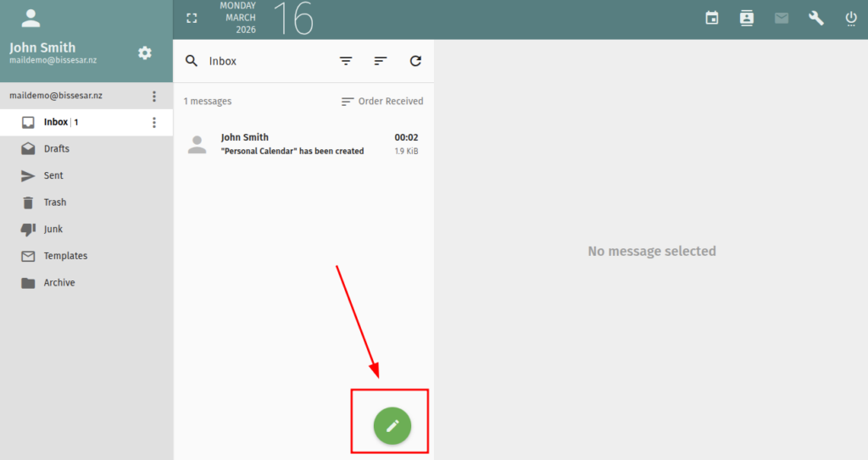Open the Calendar module icon
The width and height of the screenshot is (868, 460).
coord(712,18)
